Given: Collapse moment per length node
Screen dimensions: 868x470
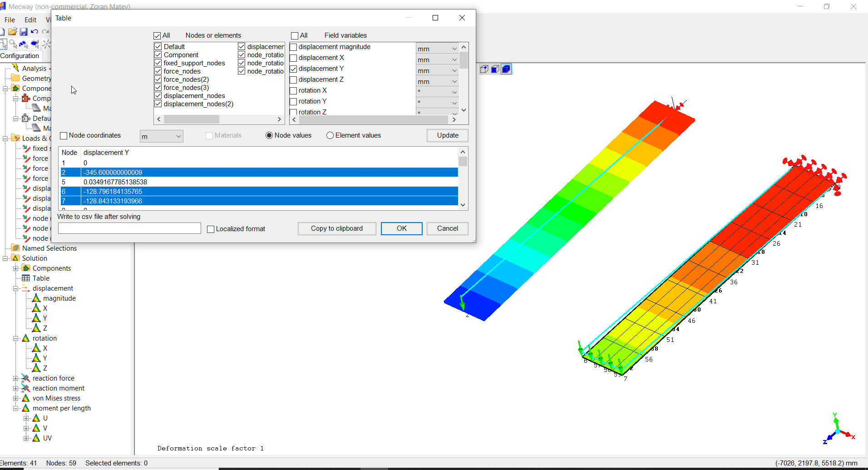Looking at the screenshot, I should pyautogui.click(x=16, y=408).
